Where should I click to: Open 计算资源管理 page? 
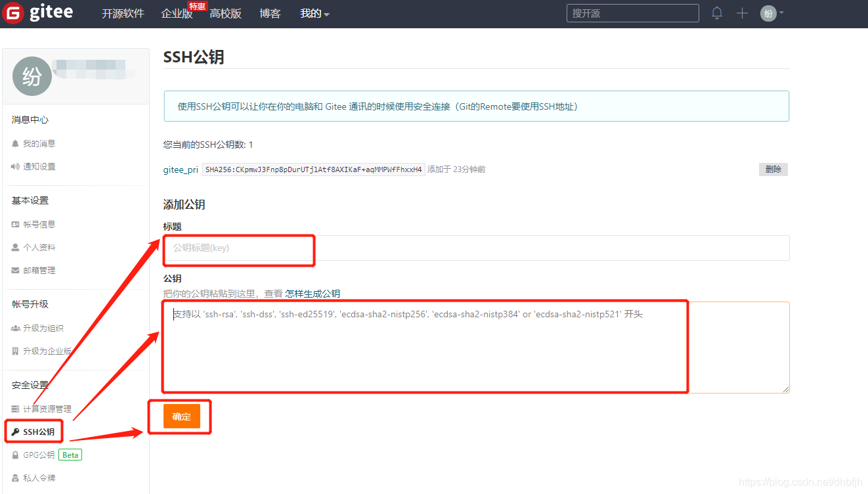coord(47,409)
